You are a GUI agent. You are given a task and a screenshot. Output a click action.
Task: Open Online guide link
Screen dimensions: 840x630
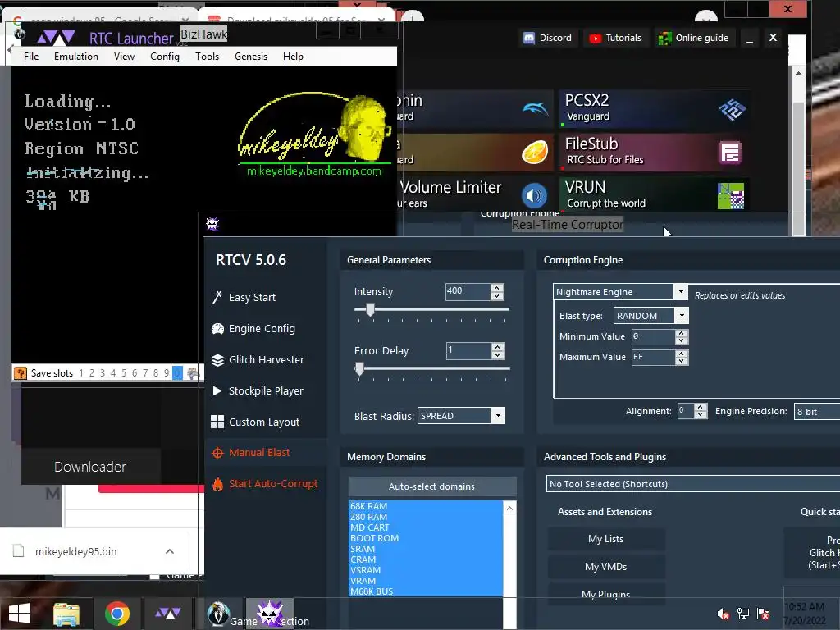(694, 38)
